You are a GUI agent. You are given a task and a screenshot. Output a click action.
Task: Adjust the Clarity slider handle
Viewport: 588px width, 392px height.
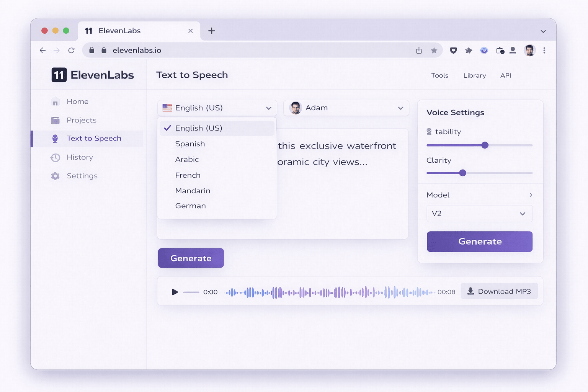click(463, 173)
